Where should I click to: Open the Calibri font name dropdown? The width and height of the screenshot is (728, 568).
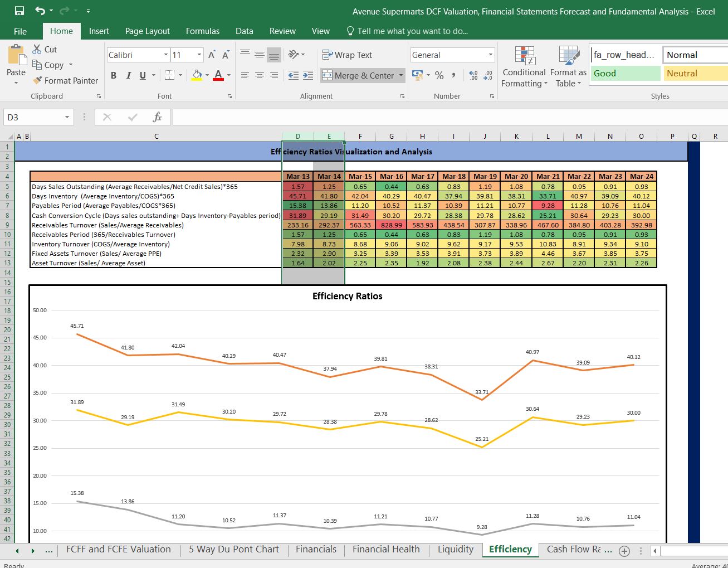click(x=166, y=55)
